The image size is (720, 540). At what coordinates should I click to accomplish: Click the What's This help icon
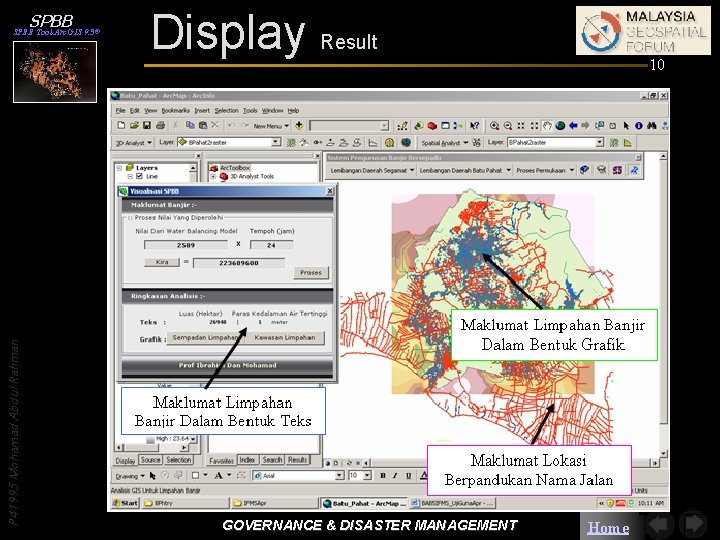click(x=475, y=125)
